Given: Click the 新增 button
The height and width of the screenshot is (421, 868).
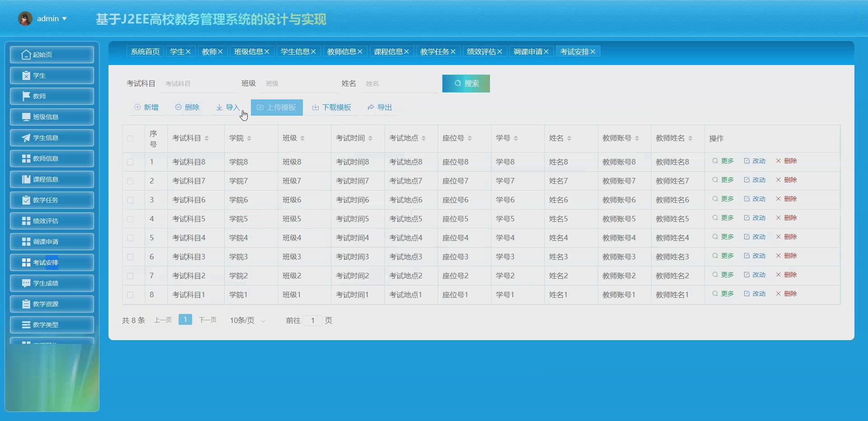Looking at the screenshot, I should click(x=146, y=107).
